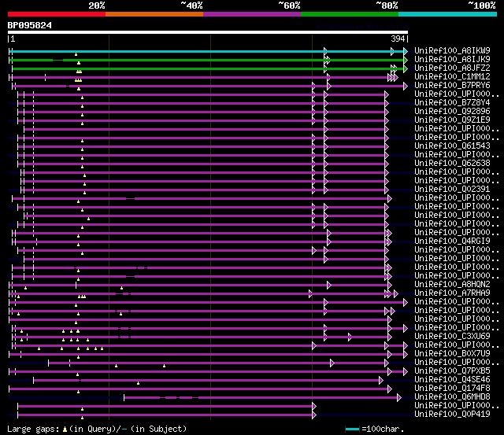The image size is (504, 435).
Task: Open the UniRef100_A8IJK9 hit label
Action: click(452, 59)
